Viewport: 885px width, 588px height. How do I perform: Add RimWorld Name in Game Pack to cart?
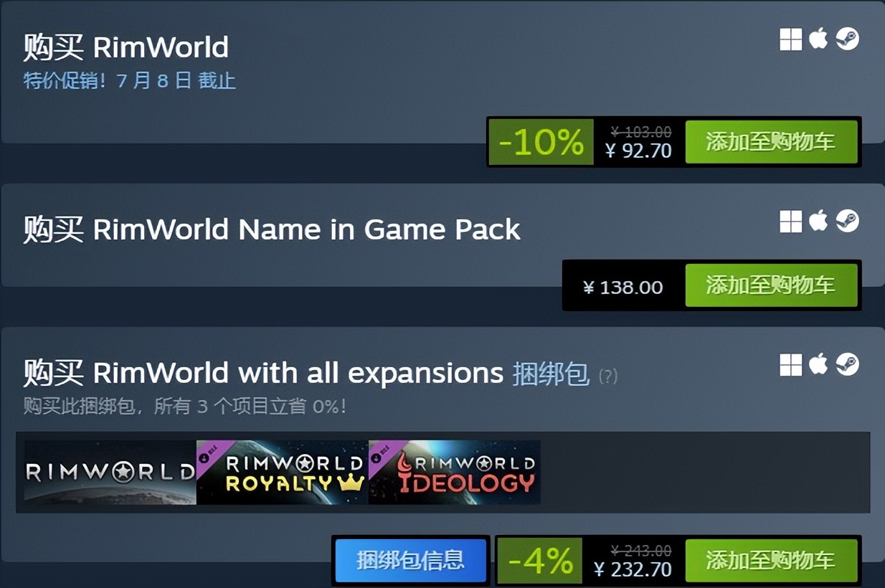coord(771,285)
